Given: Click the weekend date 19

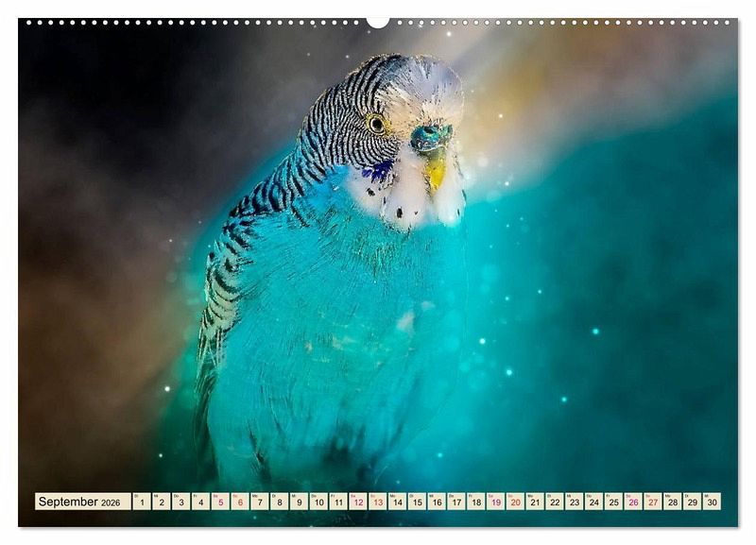Looking at the screenshot, I should 495,502.
